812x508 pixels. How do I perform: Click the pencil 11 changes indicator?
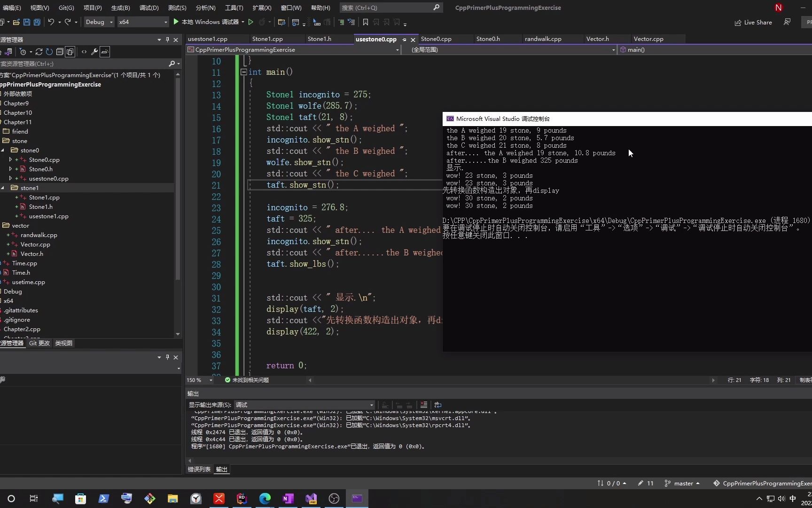646,484
